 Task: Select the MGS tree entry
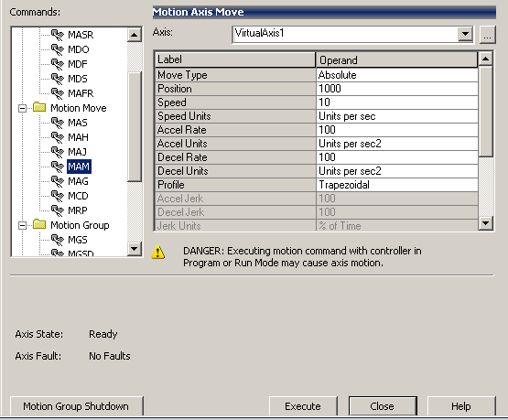[x=78, y=240]
